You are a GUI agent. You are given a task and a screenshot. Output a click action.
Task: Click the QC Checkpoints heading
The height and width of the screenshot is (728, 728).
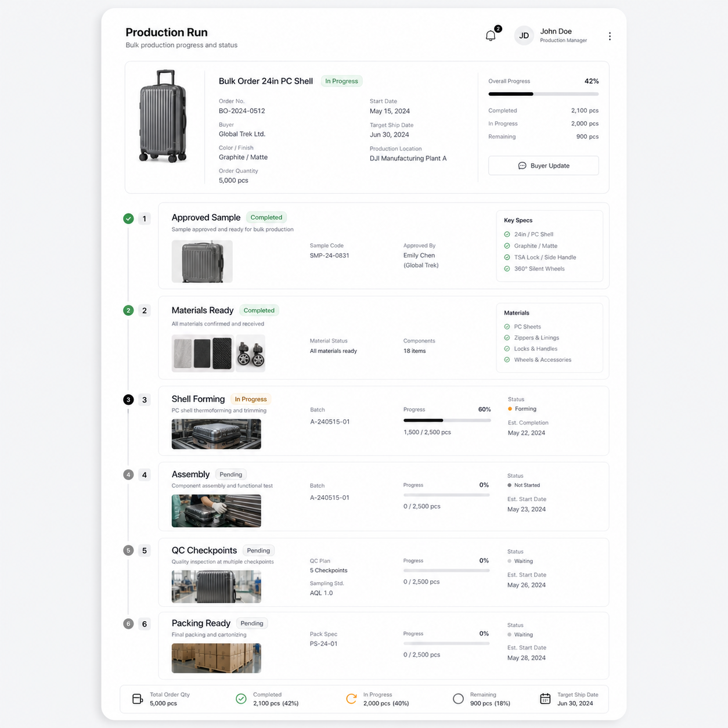coord(204,550)
